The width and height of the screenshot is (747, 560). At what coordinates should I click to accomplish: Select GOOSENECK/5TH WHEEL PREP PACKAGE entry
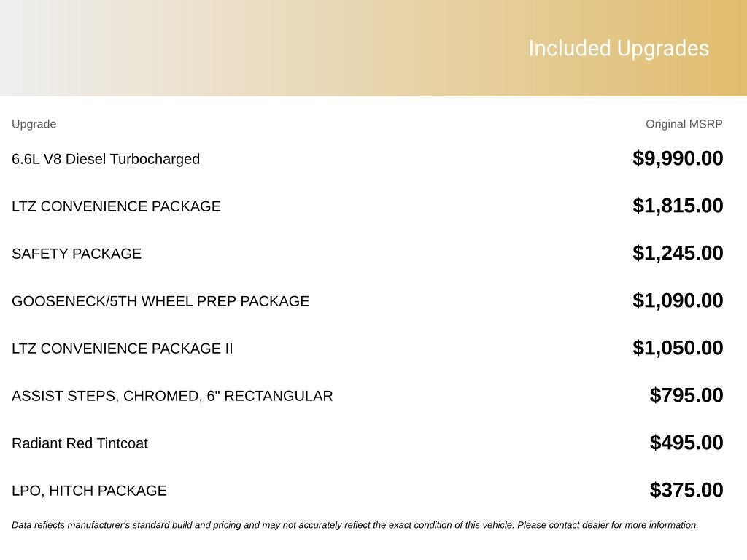[160, 301]
